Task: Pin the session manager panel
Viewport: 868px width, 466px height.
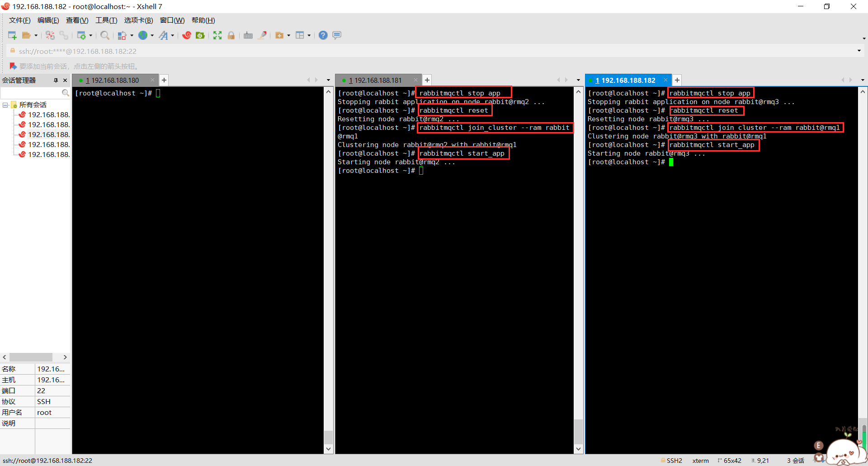Action: 56,80
